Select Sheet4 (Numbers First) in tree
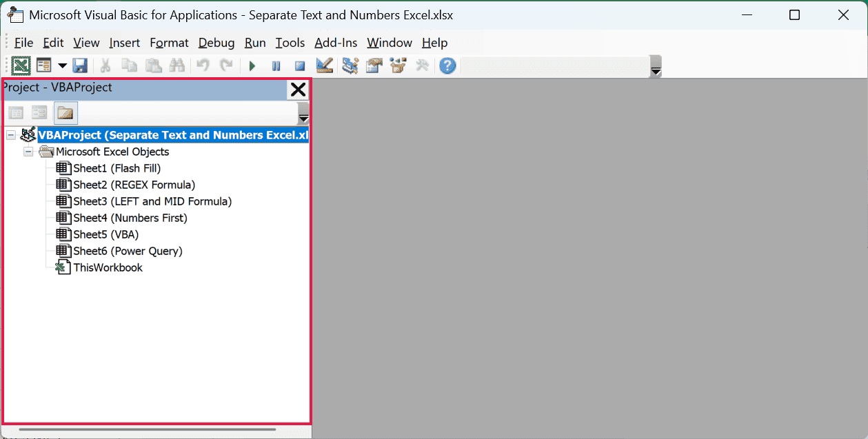This screenshot has height=439, width=868. 130,218
